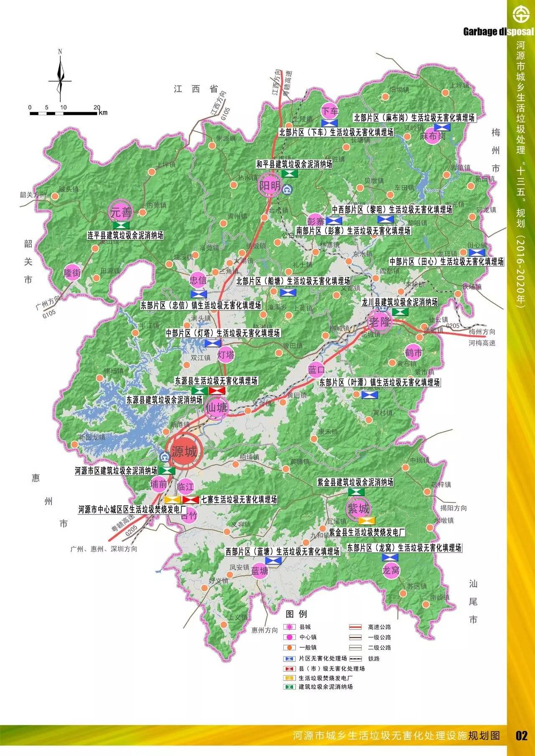Click the blue icon under 麻布岗 landfill label
This screenshot has width=535, height=756.
[x=442, y=127]
